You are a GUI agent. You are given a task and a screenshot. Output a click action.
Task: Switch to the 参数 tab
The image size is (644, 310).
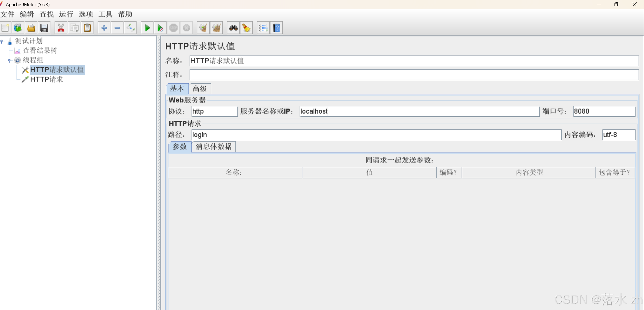tap(180, 147)
